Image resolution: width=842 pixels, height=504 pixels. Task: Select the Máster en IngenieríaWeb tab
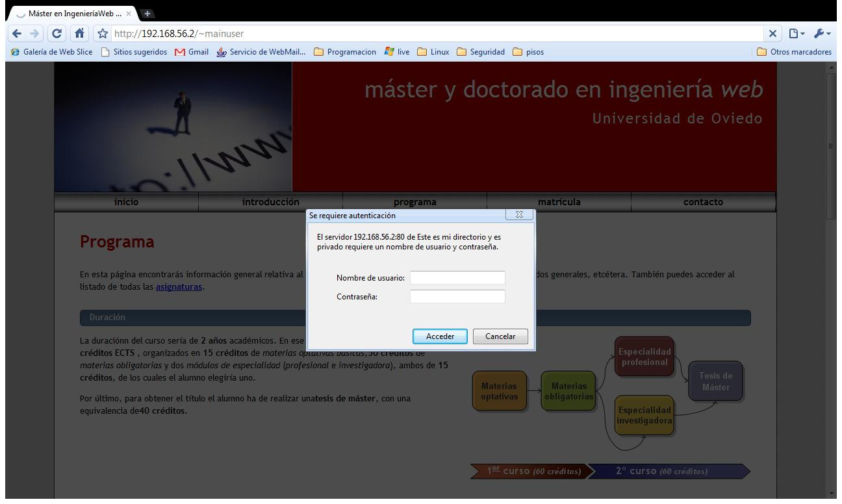pos(73,14)
